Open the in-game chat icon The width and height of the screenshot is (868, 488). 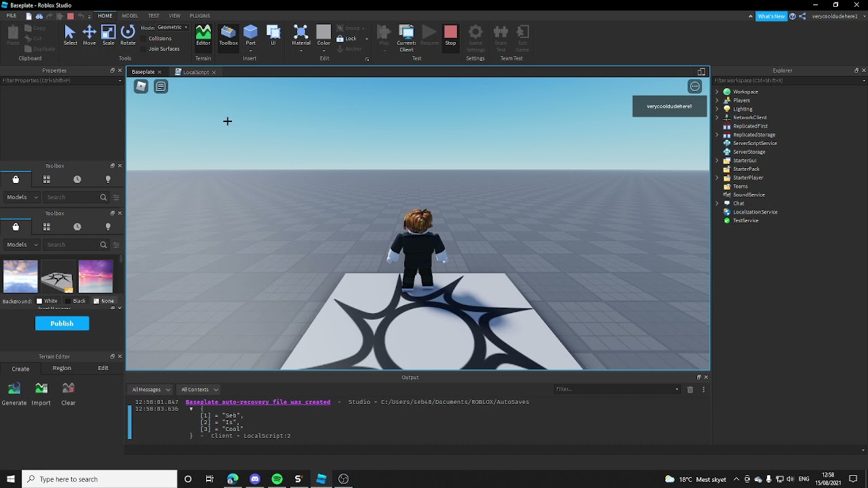(161, 86)
